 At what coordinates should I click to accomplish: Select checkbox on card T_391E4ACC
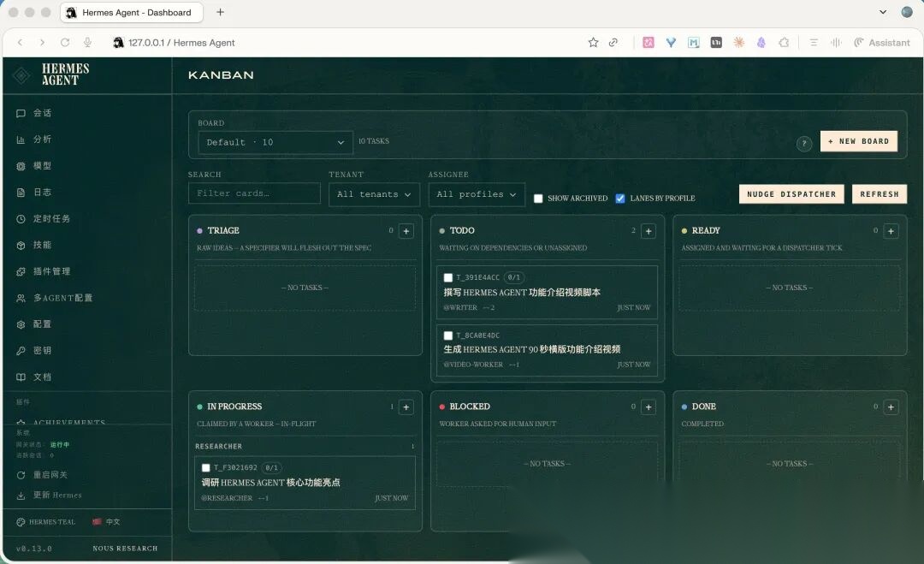point(447,277)
